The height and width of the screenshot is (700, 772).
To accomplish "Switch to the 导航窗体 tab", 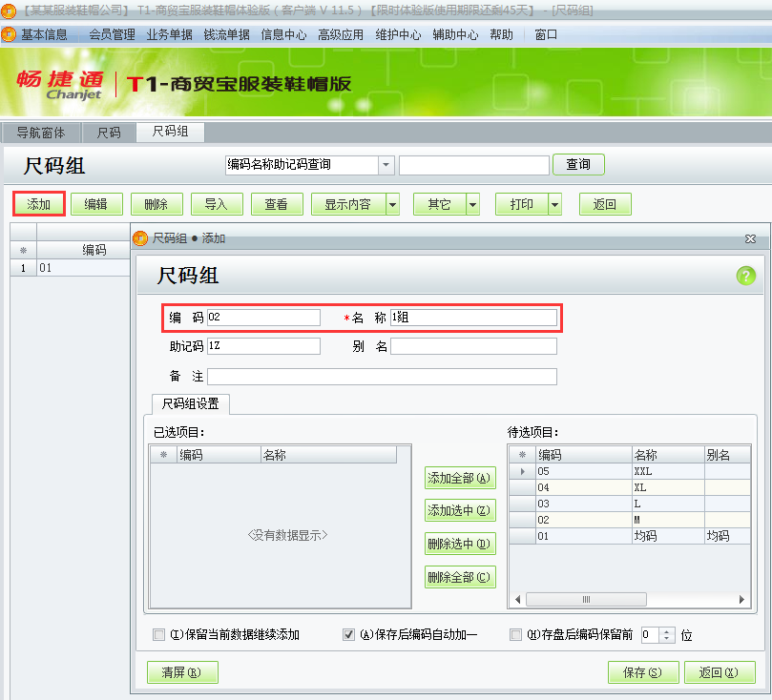I will click(x=41, y=133).
